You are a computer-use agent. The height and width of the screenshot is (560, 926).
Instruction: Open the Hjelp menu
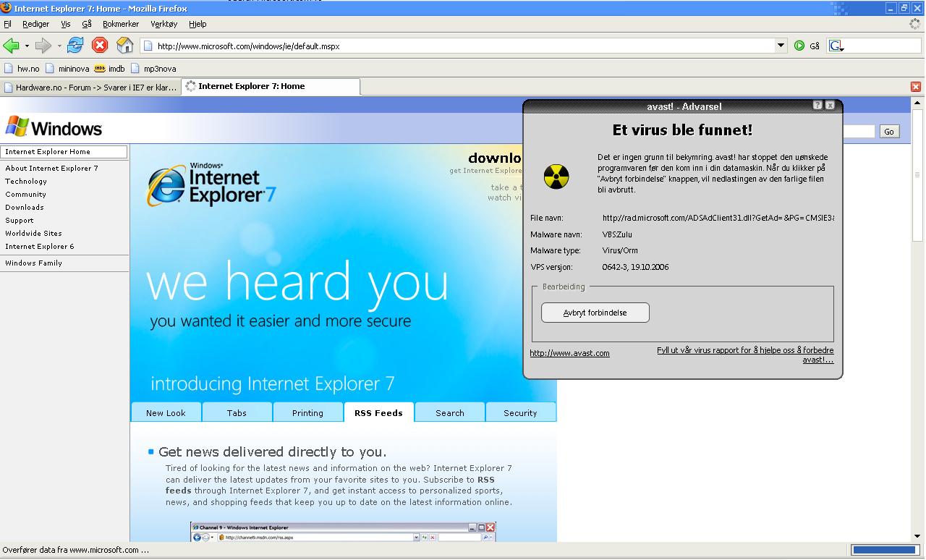197,24
